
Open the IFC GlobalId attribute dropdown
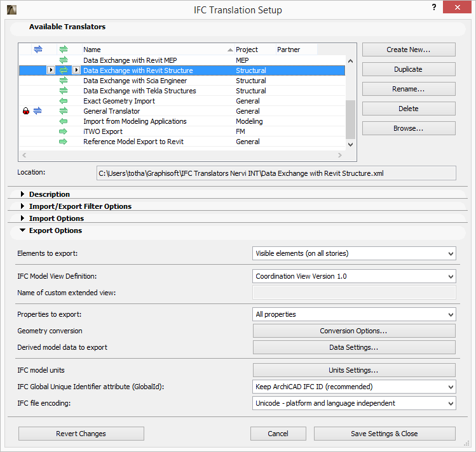tap(354, 387)
